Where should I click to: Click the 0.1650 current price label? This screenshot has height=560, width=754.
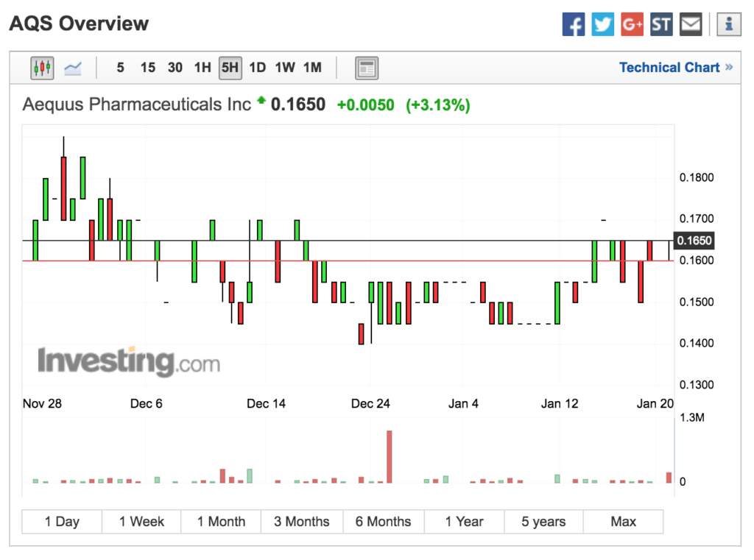(694, 241)
